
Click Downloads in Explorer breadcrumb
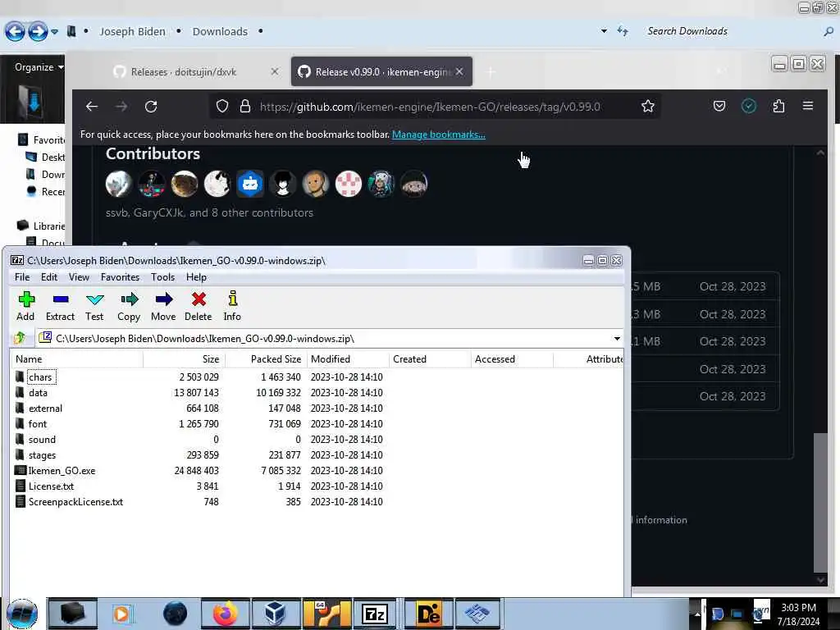pos(220,32)
